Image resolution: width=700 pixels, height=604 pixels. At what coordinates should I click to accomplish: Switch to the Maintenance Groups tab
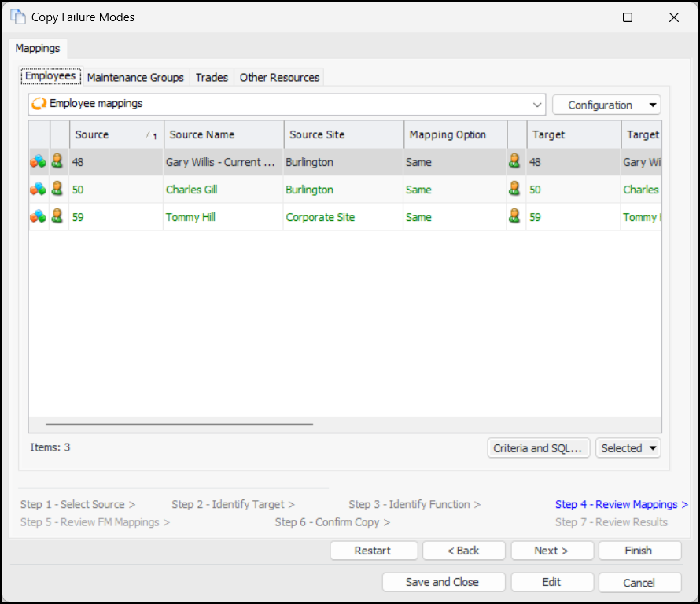coord(135,77)
